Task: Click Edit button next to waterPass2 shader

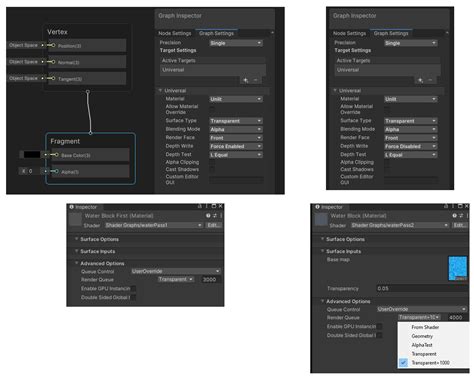Action: point(460,225)
